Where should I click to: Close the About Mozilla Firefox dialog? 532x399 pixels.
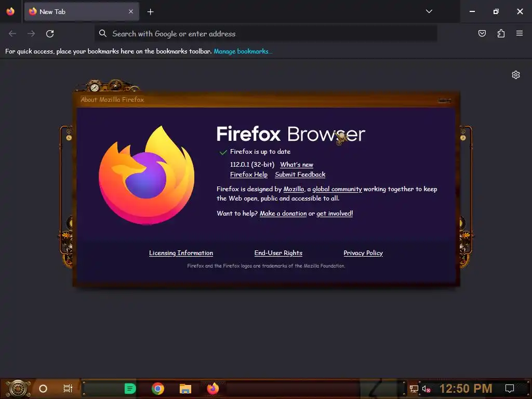pos(445,100)
